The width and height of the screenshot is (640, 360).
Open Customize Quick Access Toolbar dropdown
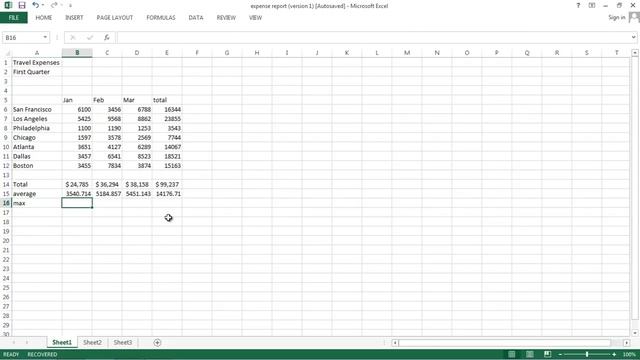pos(70,6)
